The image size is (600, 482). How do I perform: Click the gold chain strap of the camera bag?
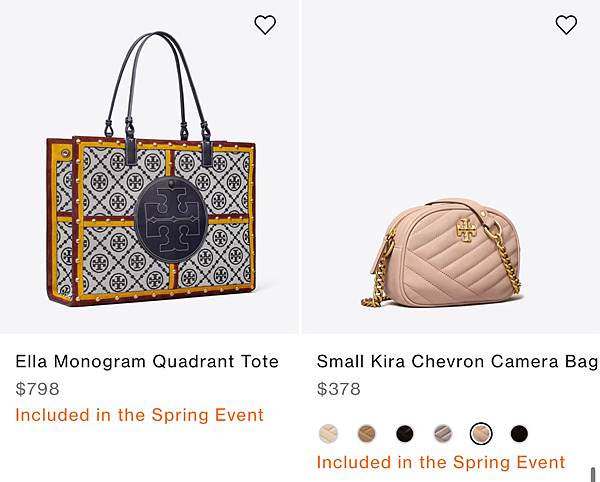[504, 258]
